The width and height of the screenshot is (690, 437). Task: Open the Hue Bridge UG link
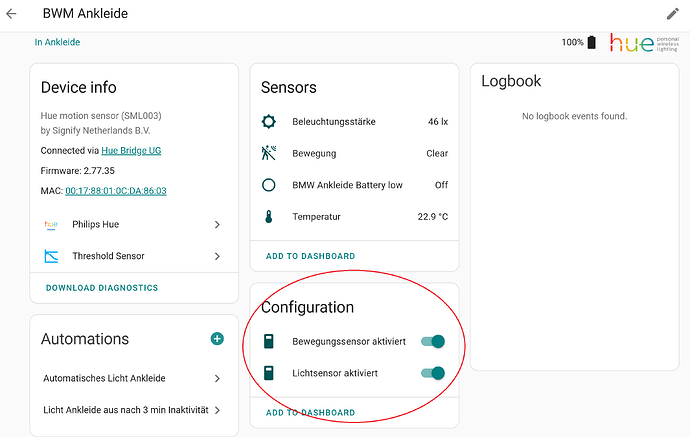[131, 151]
